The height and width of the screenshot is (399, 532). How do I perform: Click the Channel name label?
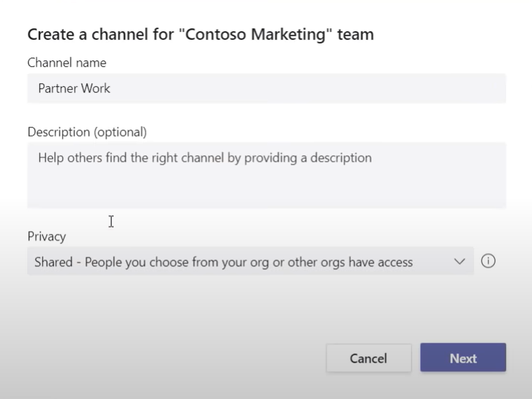pyautogui.click(x=66, y=62)
